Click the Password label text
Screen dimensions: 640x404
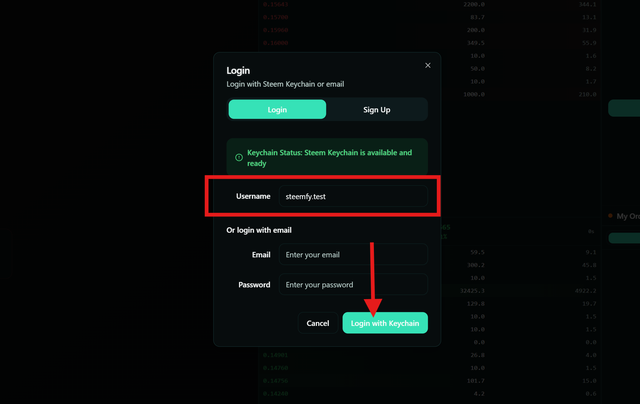point(254,285)
